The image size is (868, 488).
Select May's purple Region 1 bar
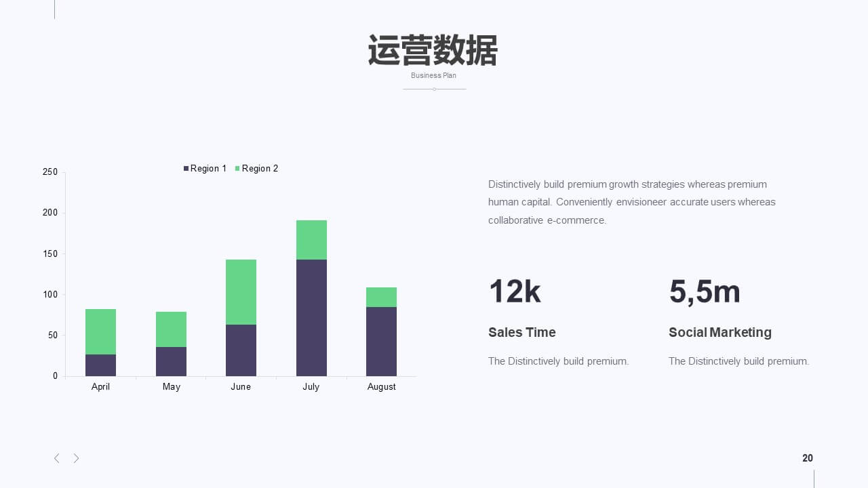(x=171, y=361)
